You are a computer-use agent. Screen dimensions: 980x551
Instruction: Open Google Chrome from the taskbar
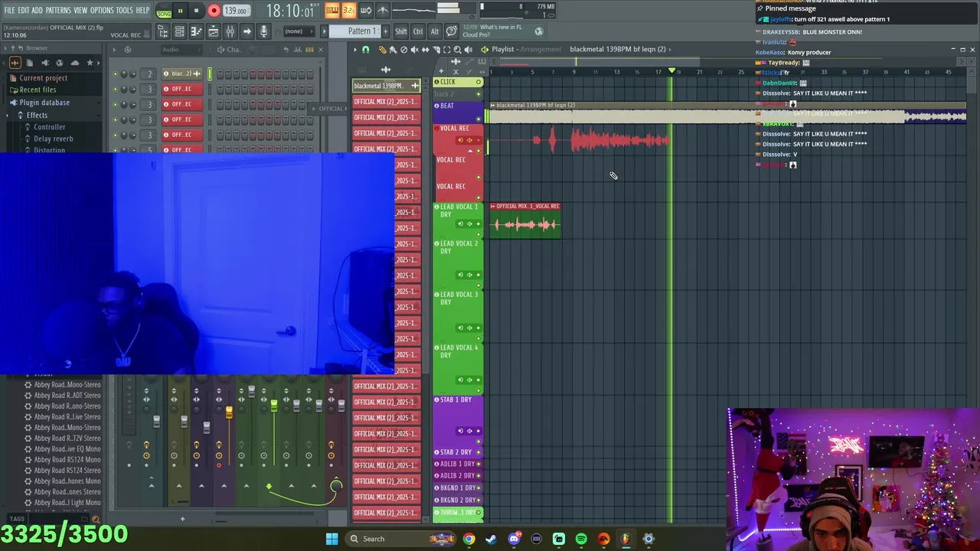pos(469,539)
